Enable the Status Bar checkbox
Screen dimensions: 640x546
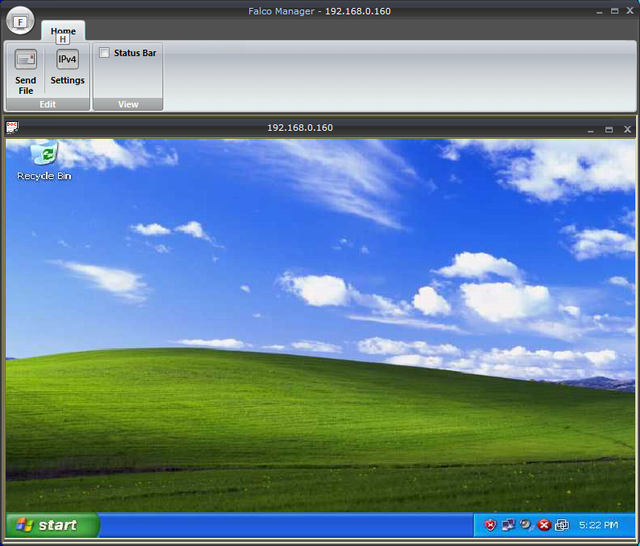(x=104, y=53)
